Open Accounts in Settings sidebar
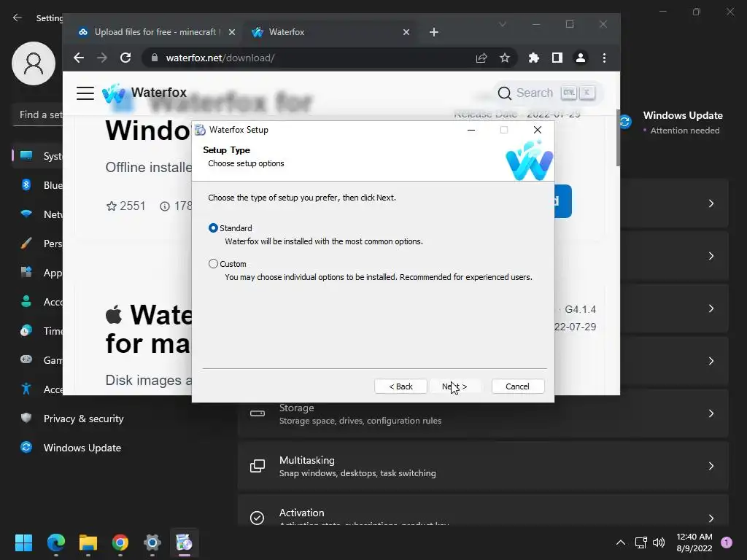Screen dimensions: 747x560 click(x=37, y=302)
